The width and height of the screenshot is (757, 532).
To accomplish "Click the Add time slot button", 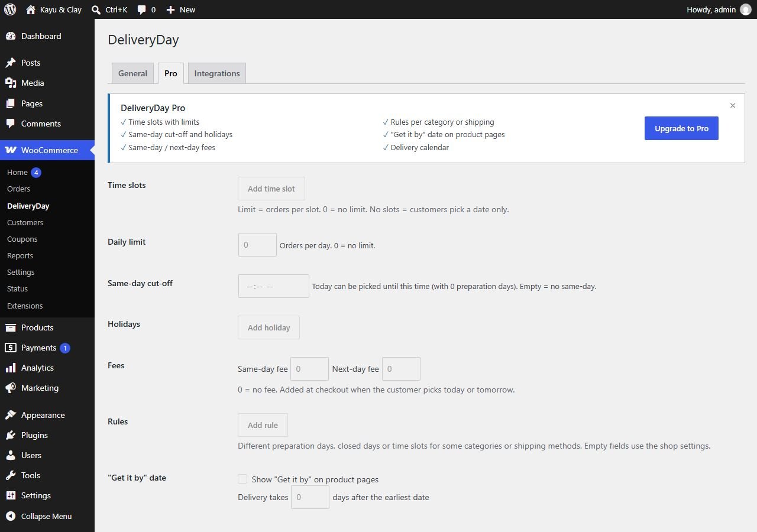I will [x=271, y=189].
